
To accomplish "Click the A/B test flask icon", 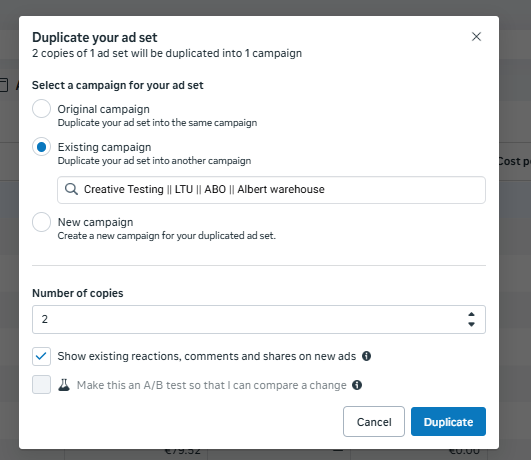I will (x=64, y=385).
